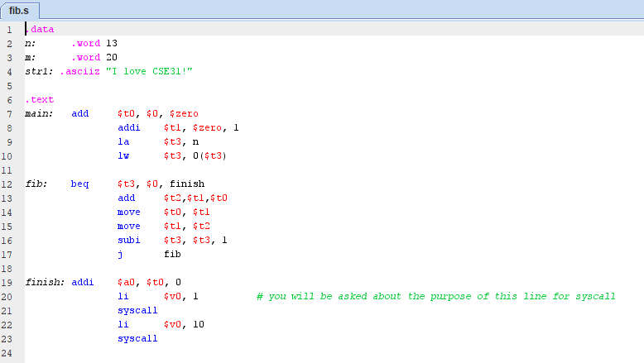Image resolution: width=644 pixels, height=363 pixels.
Task: Click line number 24 in the gutter
Action: coord(7,353)
